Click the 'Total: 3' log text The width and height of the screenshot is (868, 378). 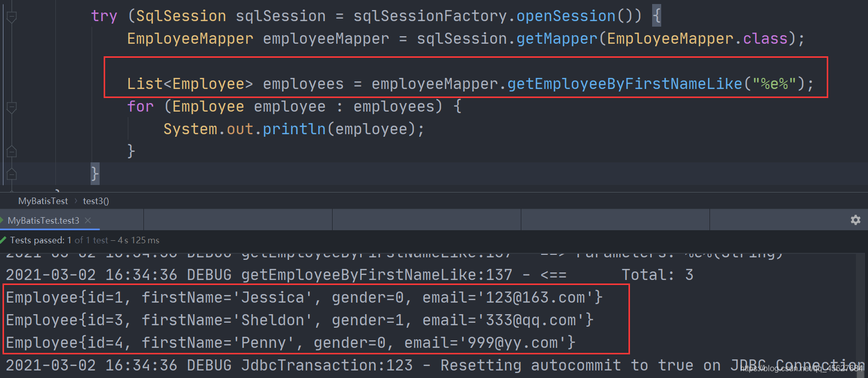[x=658, y=275]
